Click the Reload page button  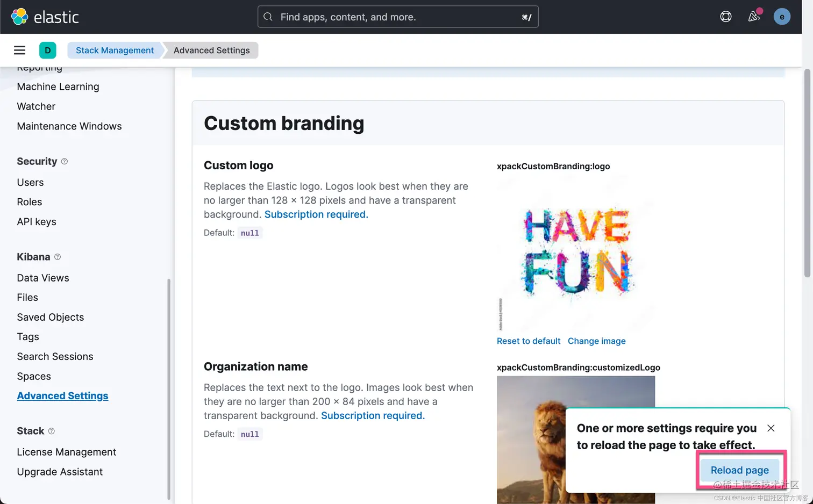coord(740,470)
